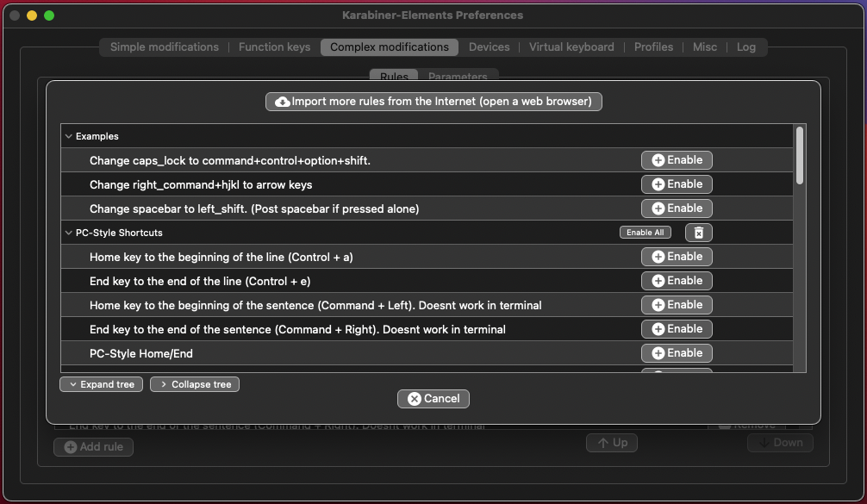The width and height of the screenshot is (867, 504).
Task: Click 'End key to the end of the line' text
Action: [x=200, y=281]
